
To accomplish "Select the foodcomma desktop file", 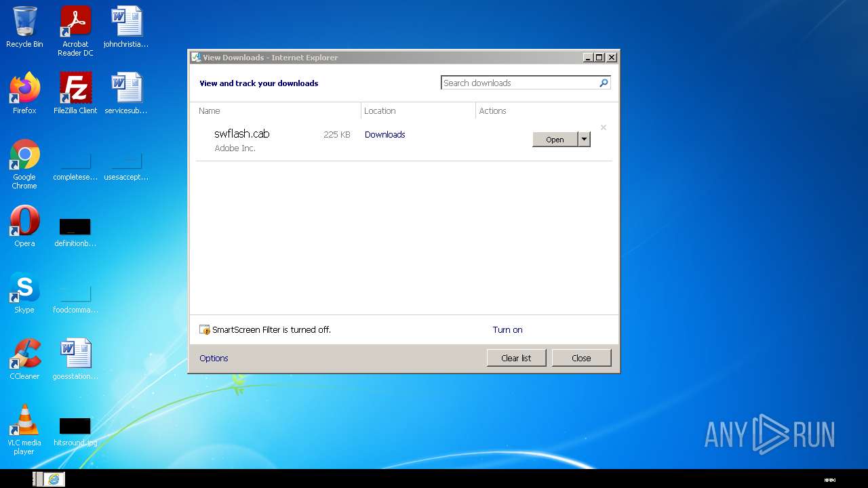I will click(75, 298).
